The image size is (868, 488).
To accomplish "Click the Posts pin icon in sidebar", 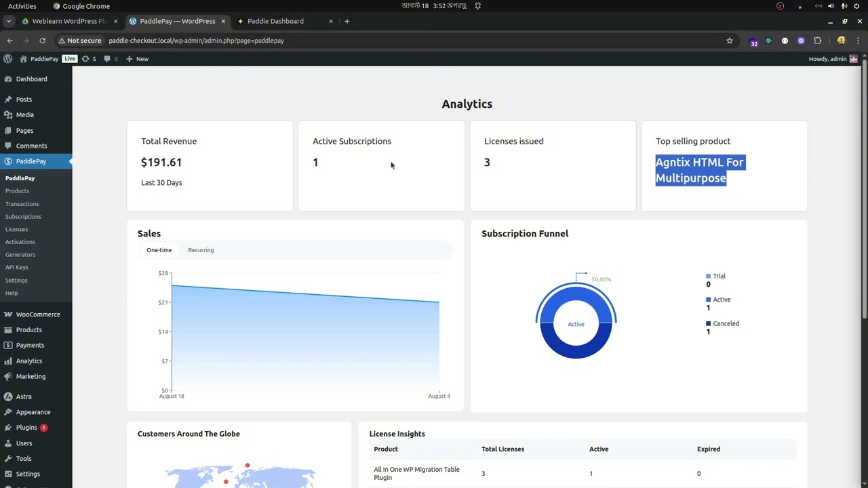I will [x=8, y=99].
